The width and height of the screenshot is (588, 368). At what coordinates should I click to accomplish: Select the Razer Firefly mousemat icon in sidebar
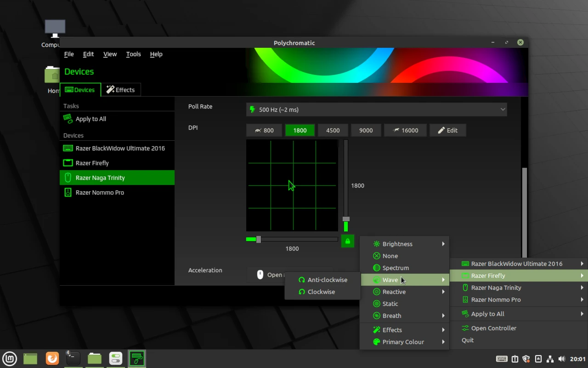click(68, 163)
